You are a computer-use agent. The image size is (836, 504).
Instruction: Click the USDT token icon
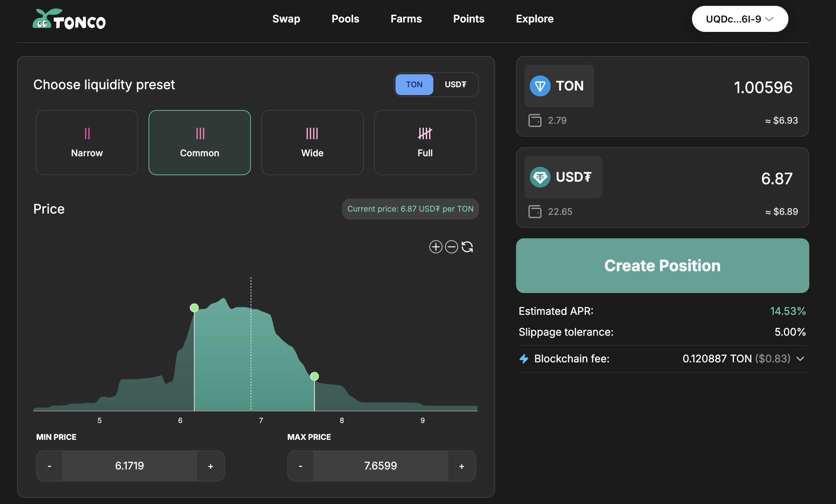[x=540, y=177]
